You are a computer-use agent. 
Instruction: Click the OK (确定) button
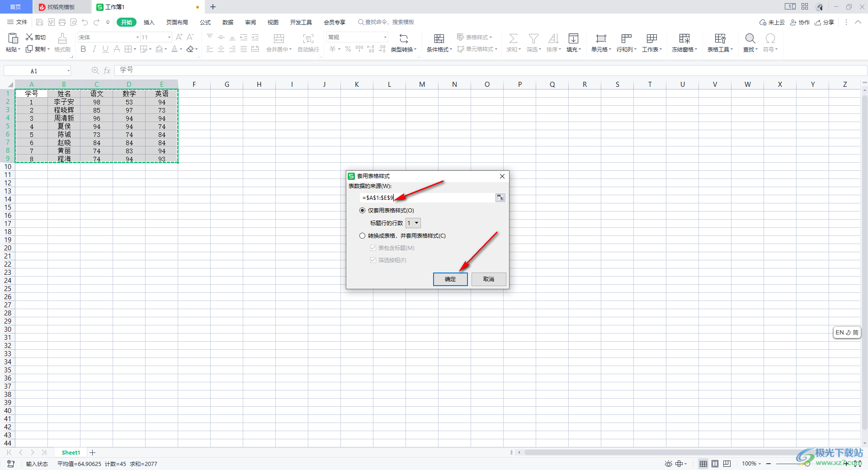(450, 279)
